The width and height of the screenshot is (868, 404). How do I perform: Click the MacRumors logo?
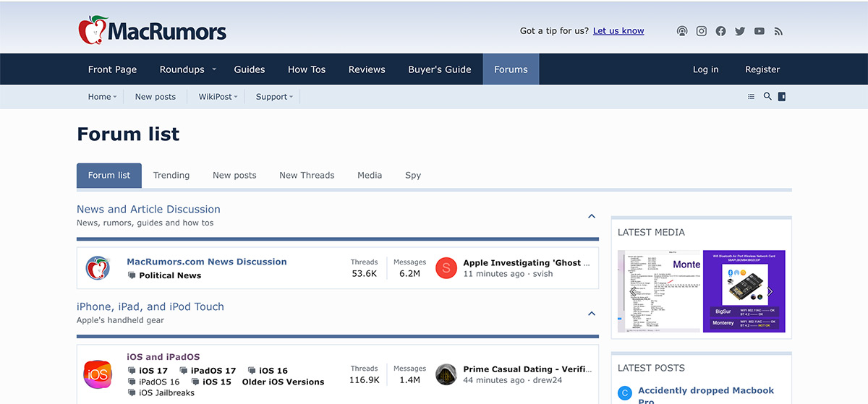coord(152,30)
